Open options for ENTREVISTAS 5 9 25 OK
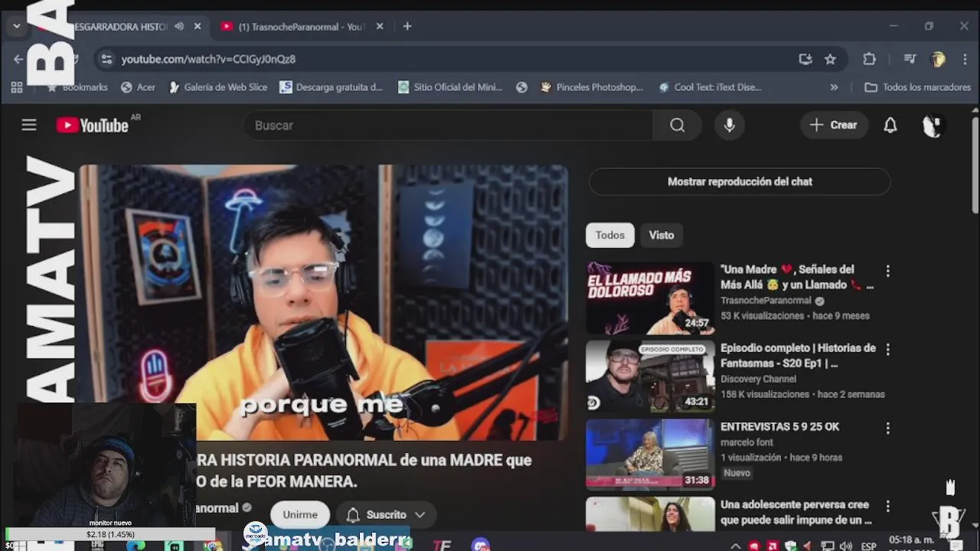Screen dimensions: 980x551 tap(887, 428)
